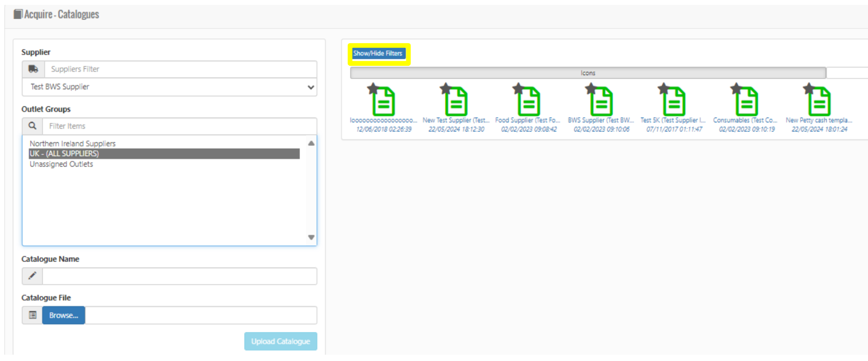The width and height of the screenshot is (868, 361).
Task: Open the New Petty cash template icon
Action: (819, 101)
